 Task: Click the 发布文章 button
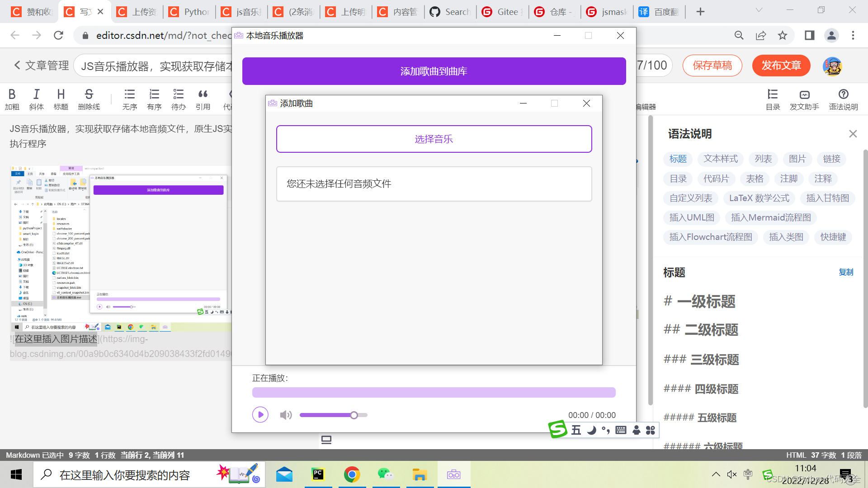[781, 66]
